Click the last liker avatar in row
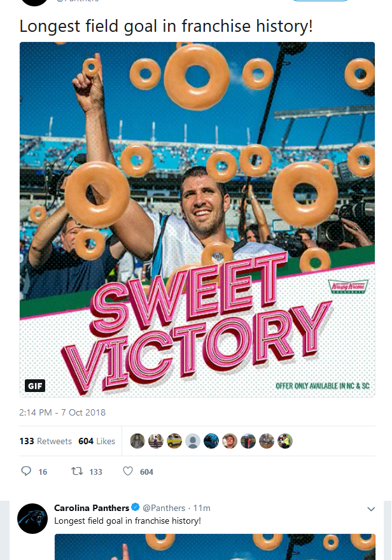Viewport: 392px width, 560px height. (x=285, y=441)
